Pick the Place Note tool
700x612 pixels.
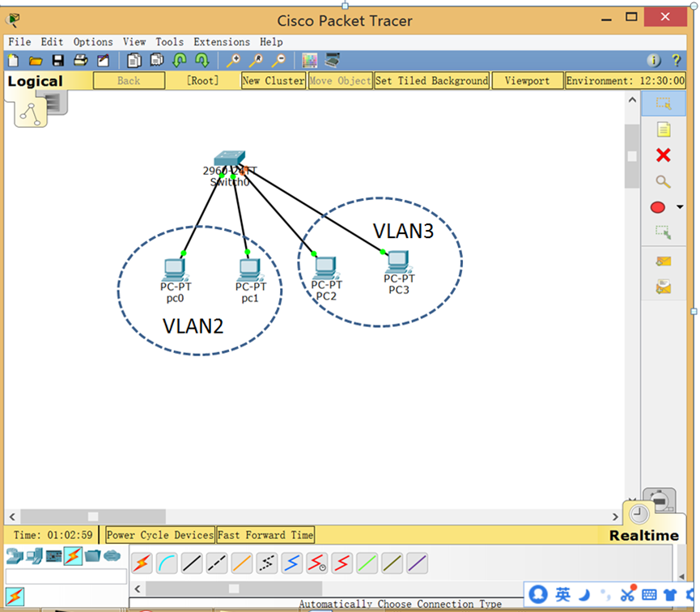pos(664,130)
